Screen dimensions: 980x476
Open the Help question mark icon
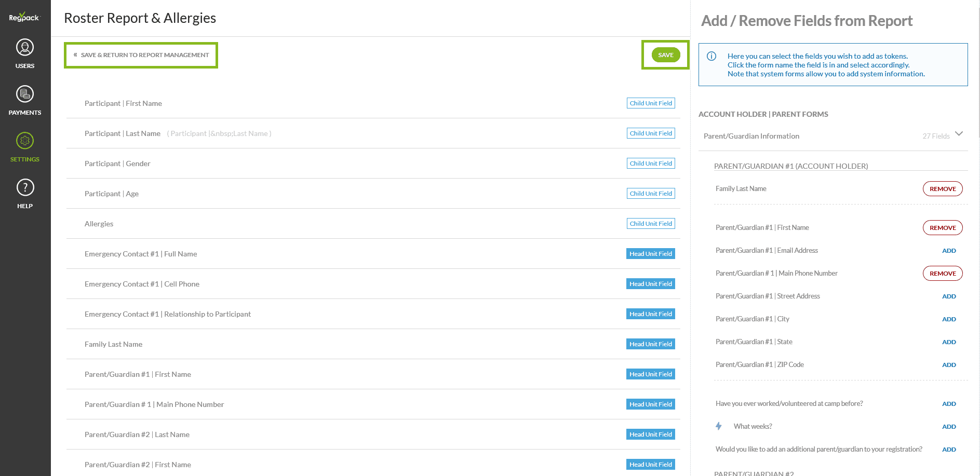25,188
